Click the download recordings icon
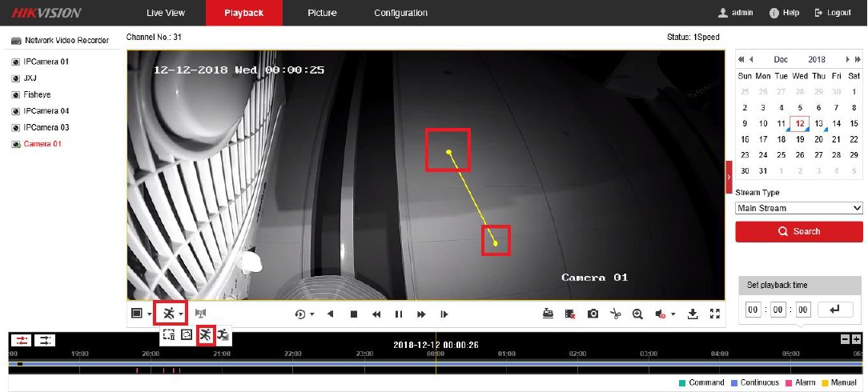The height and width of the screenshot is (392, 868). point(693,314)
